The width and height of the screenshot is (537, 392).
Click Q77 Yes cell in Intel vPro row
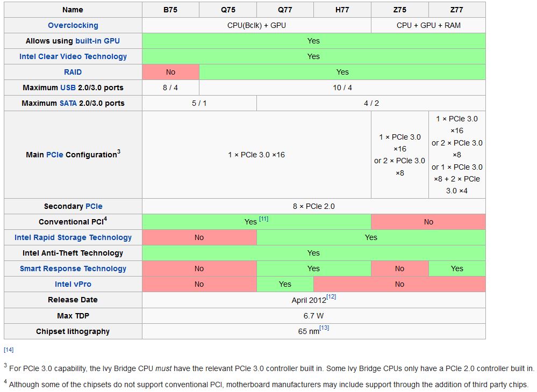(285, 284)
